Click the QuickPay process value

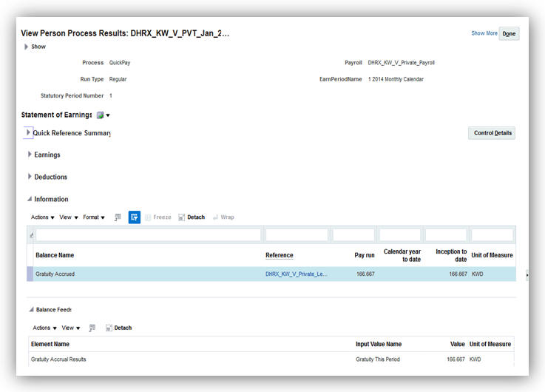pyautogui.click(x=120, y=63)
